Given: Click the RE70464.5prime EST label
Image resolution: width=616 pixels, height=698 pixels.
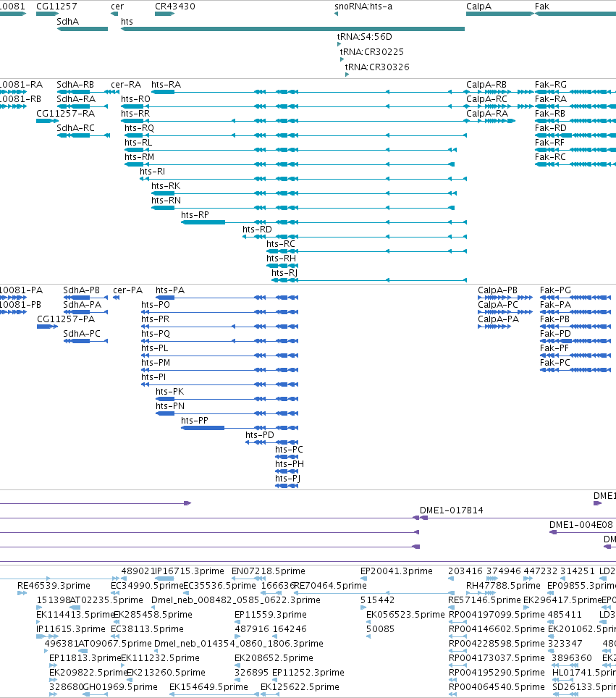Looking at the screenshot, I should [330, 585].
